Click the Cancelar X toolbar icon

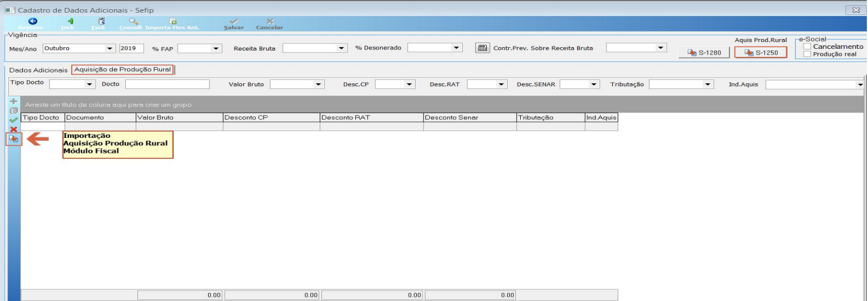tap(270, 21)
